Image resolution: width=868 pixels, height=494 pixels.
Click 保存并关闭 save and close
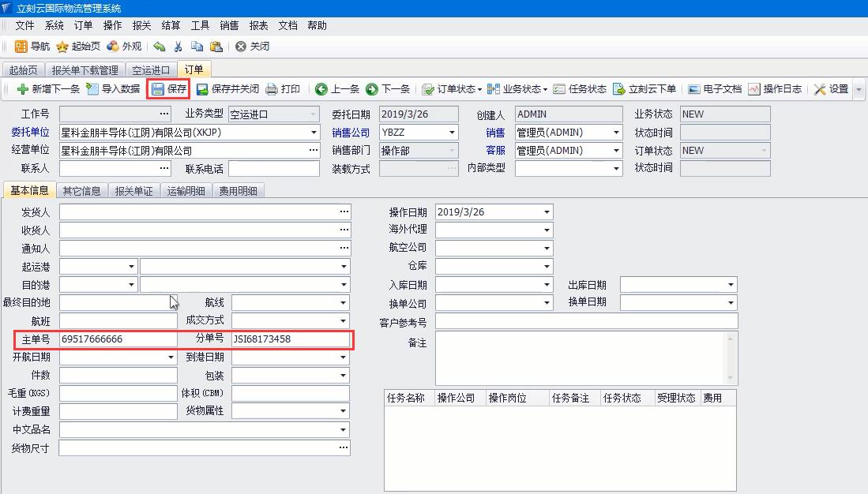click(227, 89)
